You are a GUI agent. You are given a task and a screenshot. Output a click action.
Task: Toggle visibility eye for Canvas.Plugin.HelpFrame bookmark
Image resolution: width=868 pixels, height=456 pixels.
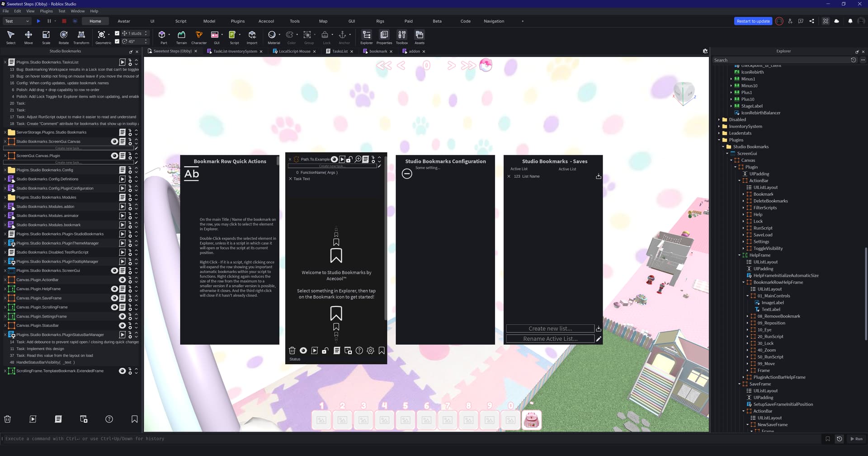114,289
